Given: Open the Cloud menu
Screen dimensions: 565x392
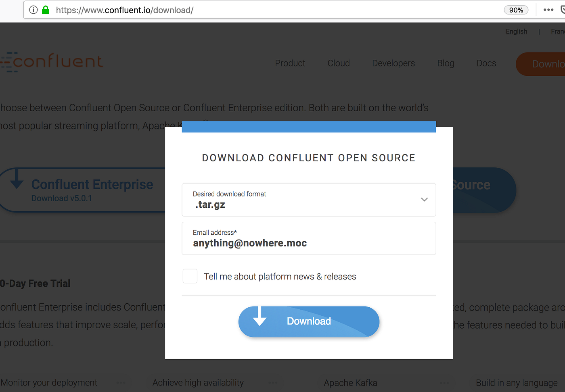Looking at the screenshot, I should pos(339,63).
